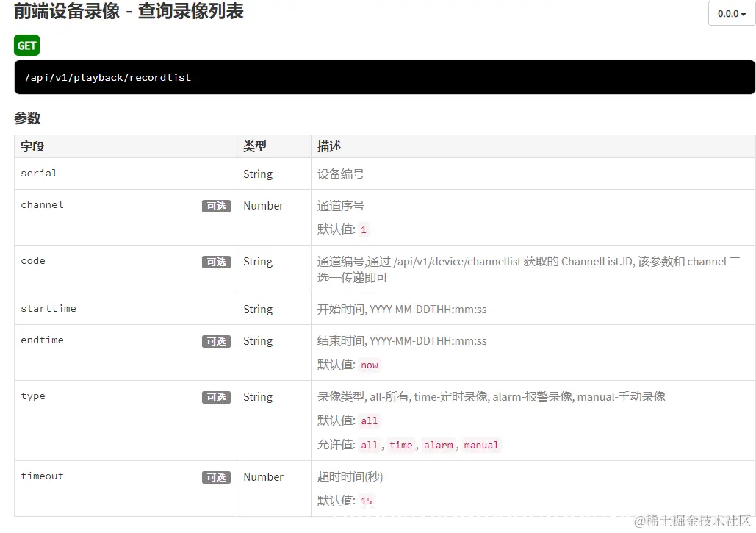Select the channel field name

pyautogui.click(x=42, y=205)
